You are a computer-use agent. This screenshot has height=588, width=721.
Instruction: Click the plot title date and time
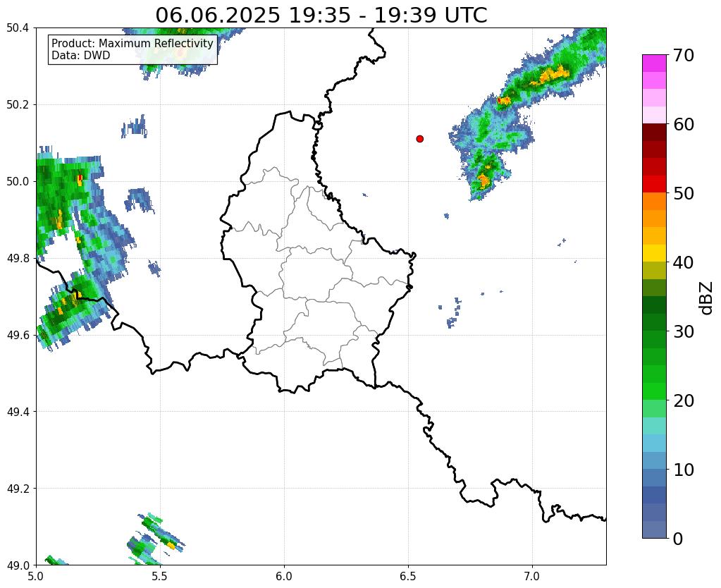(x=321, y=16)
